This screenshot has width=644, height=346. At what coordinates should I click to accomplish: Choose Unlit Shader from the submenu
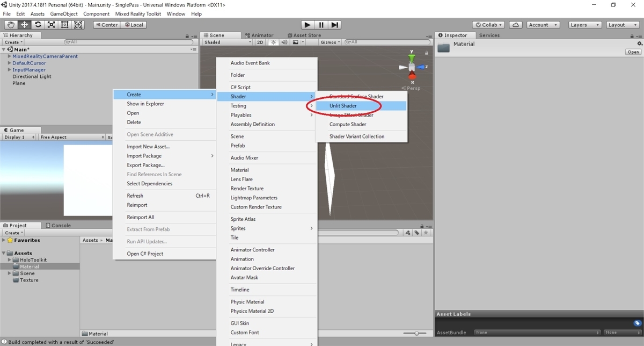pyautogui.click(x=361, y=106)
